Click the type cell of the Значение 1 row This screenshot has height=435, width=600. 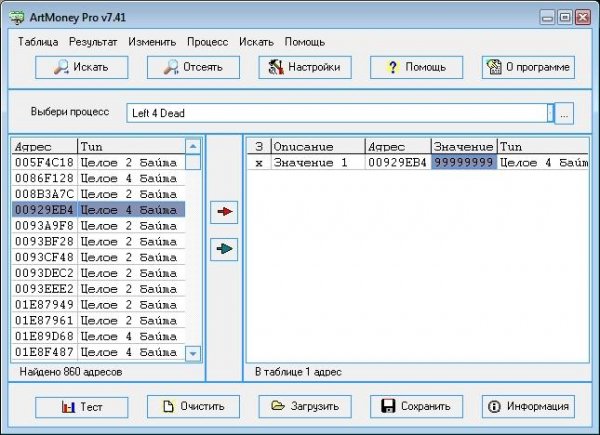pos(543,163)
